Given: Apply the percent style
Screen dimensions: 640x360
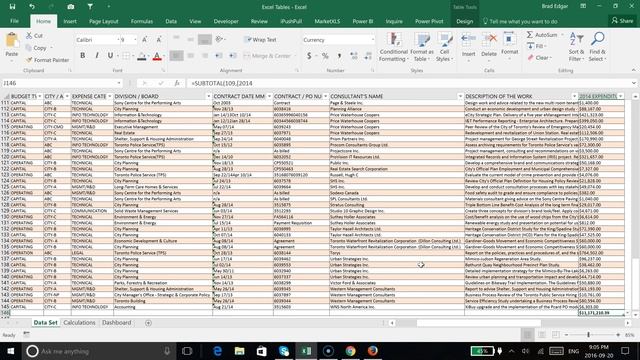Looking at the screenshot, I should (325, 56).
